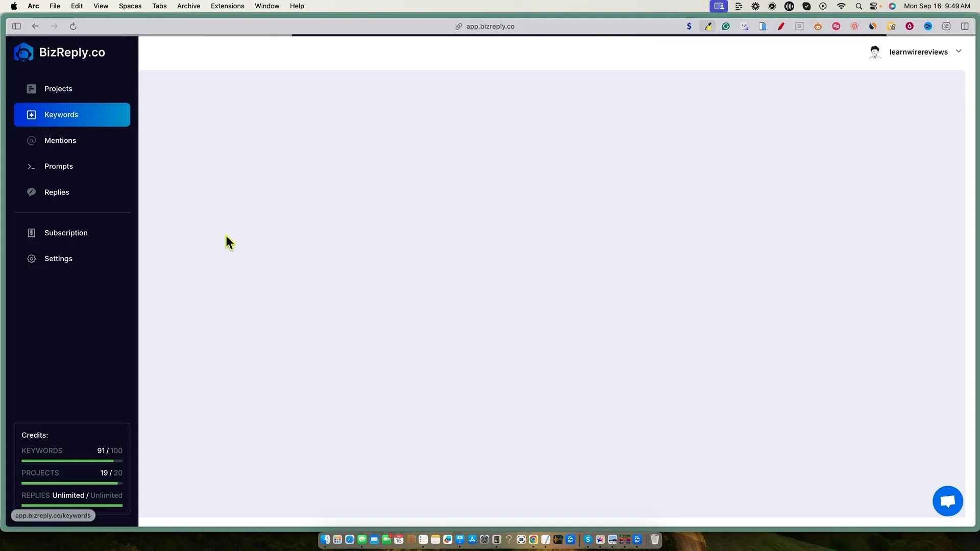
Task: Click the Settings gear icon
Action: point(31,259)
